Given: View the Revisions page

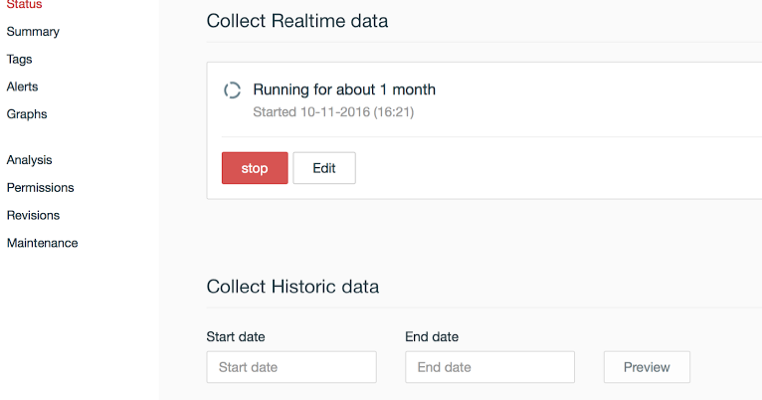Looking at the screenshot, I should [x=33, y=215].
